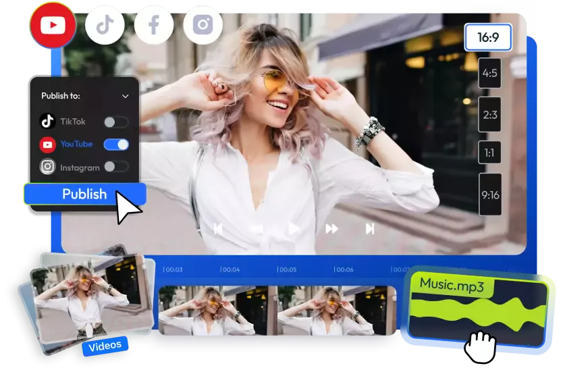Play the video preview
The width and height of the screenshot is (588, 368).
pyautogui.click(x=294, y=228)
